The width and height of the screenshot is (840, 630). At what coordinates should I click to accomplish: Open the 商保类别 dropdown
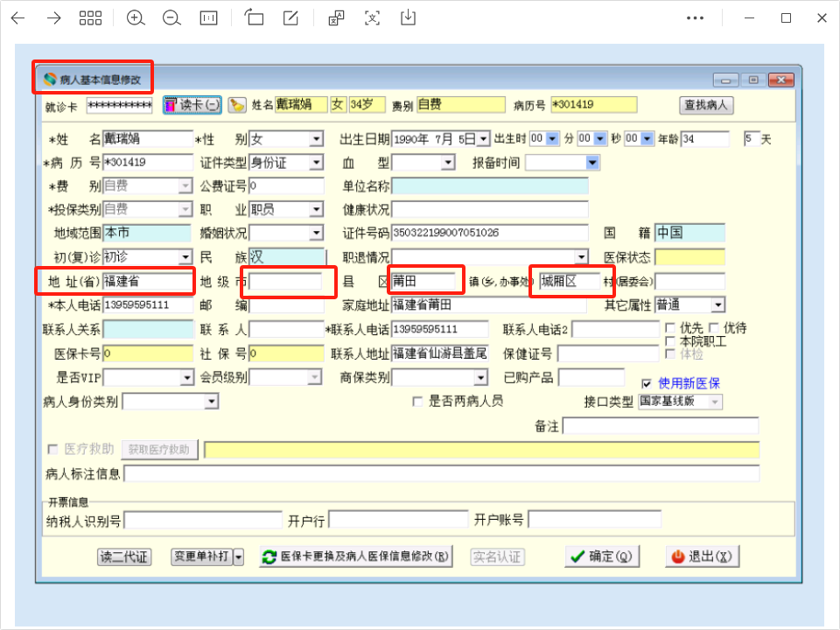click(x=480, y=378)
